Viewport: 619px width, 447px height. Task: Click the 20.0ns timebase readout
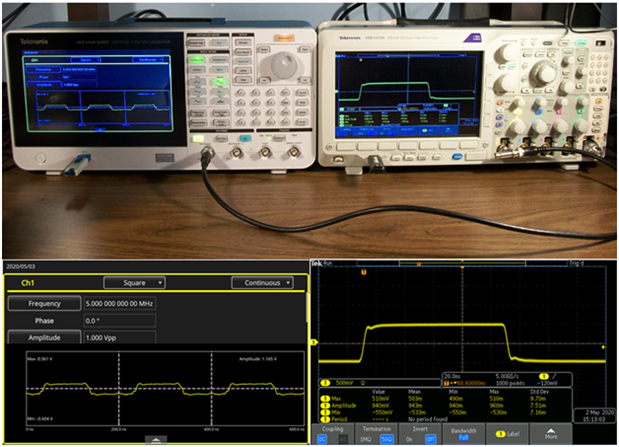[452, 376]
